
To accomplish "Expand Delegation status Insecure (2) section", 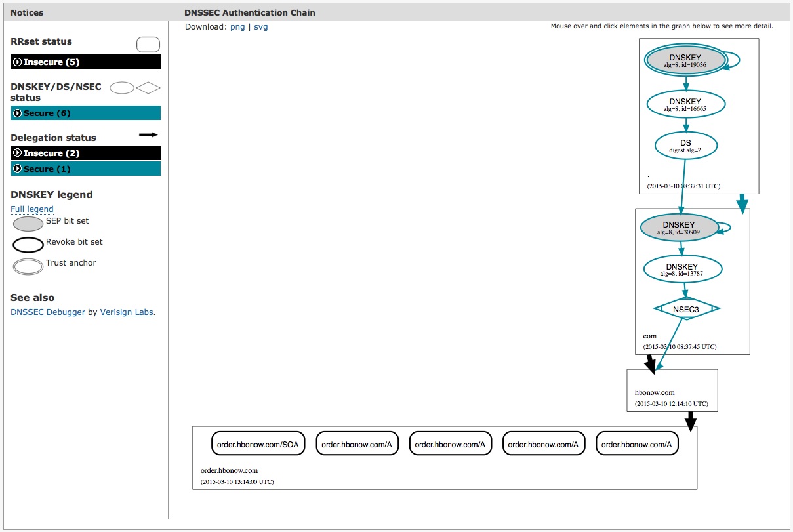I will 85,153.
